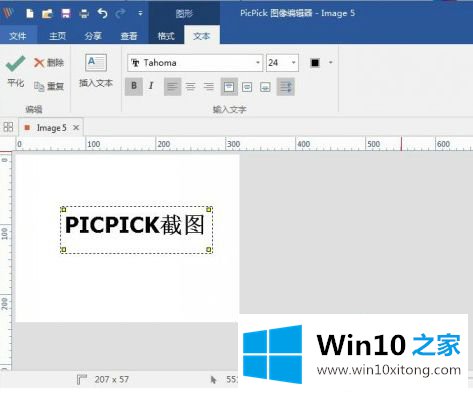Click the top-right text box handle
Screen dimensions: 473x396
click(x=209, y=210)
